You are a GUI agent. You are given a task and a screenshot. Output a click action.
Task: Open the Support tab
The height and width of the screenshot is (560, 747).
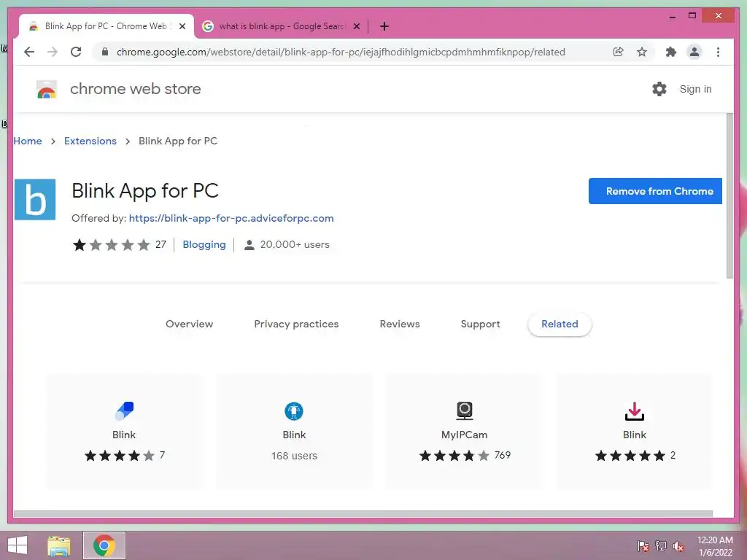point(480,324)
